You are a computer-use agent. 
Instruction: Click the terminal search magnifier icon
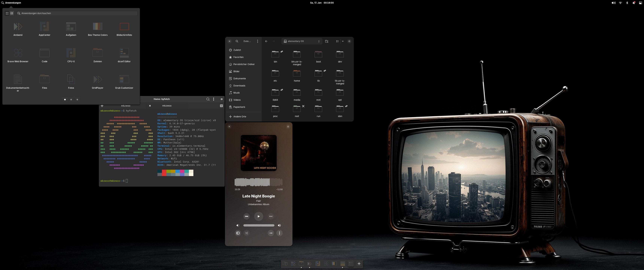208,99
